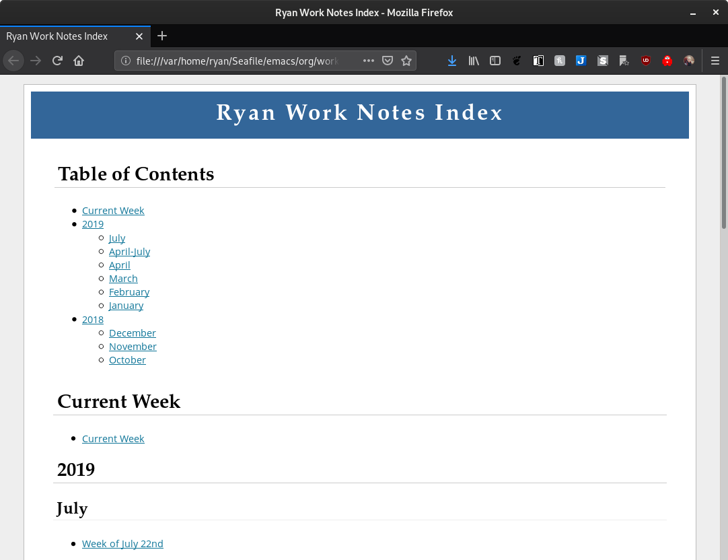Open the Downloads panel

452,61
